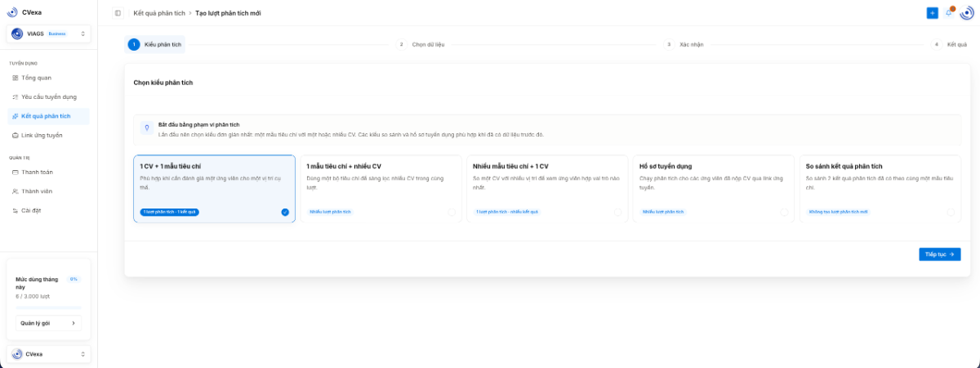The image size is (980, 368).
Task: Open Link ứng tuyển menu item
Action: 49,135
